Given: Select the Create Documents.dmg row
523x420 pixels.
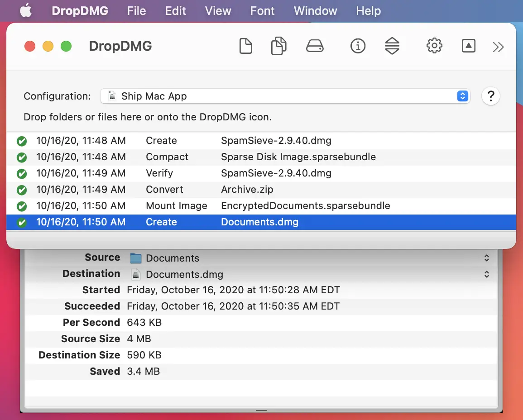Looking at the screenshot, I should pos(261,222).
